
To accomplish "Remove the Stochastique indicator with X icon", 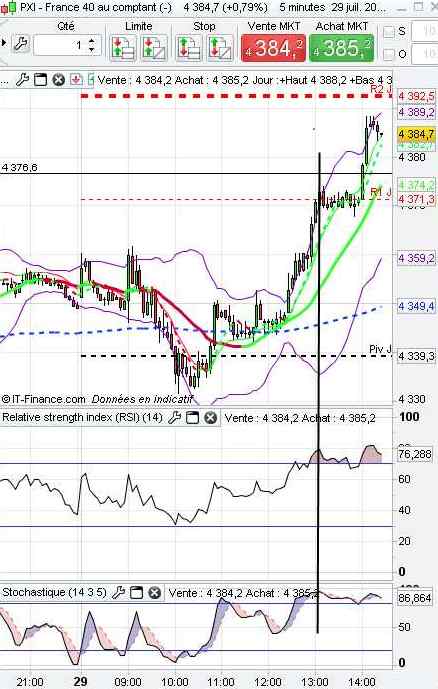I will coord(154,593).
